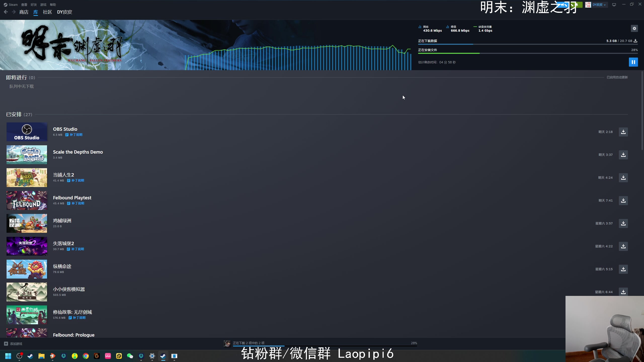Open OBS from the taskbar
The image size is (644, 362).
point(19,356)
